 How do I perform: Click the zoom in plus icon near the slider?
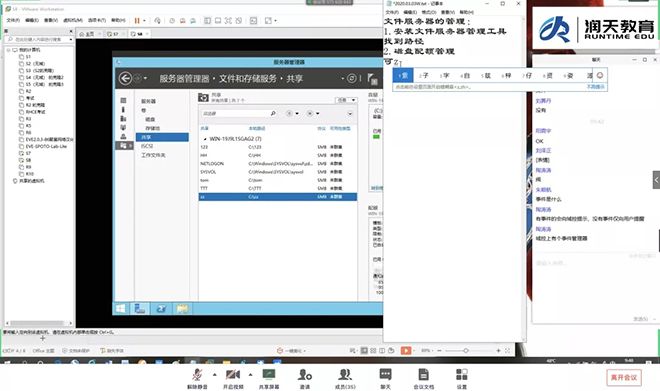coord(498,351)
